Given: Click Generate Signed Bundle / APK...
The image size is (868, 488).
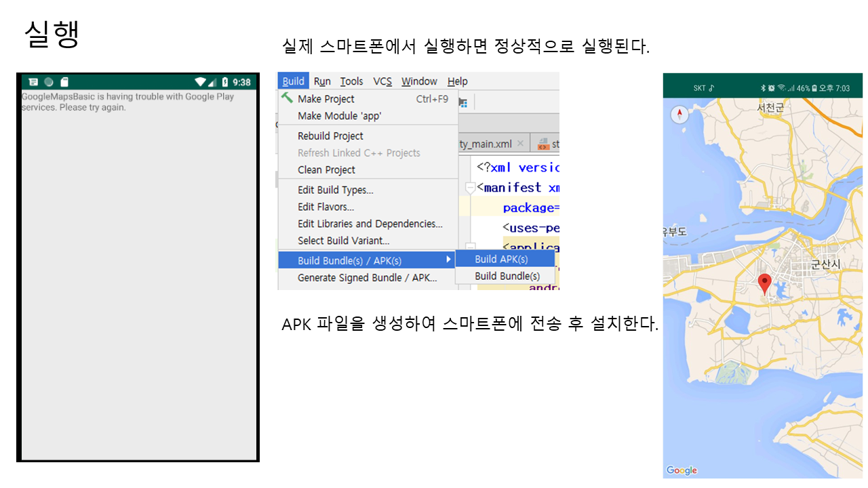Looking at the screenshot, I should tap(367, 277).
